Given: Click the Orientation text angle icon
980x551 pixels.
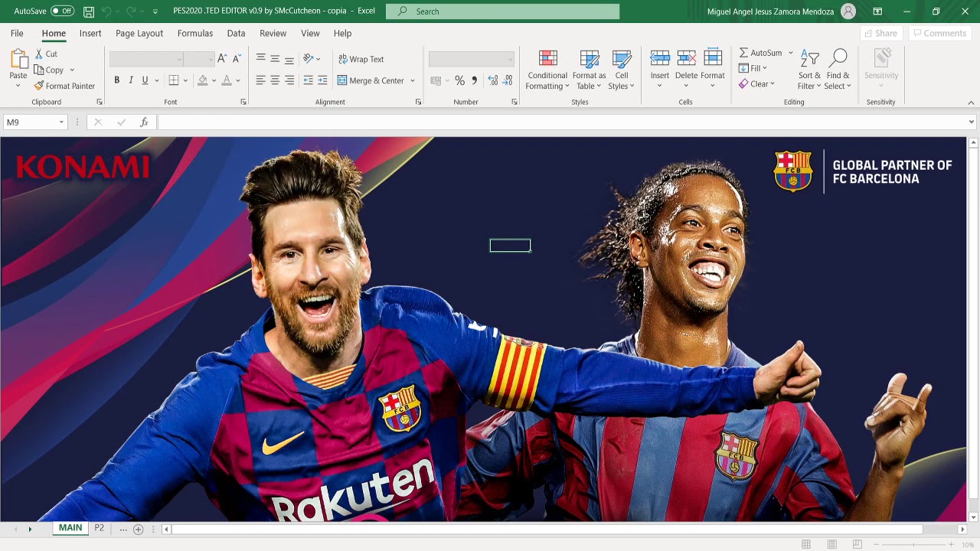Looking at the screenshot, I should click(309, 59).
